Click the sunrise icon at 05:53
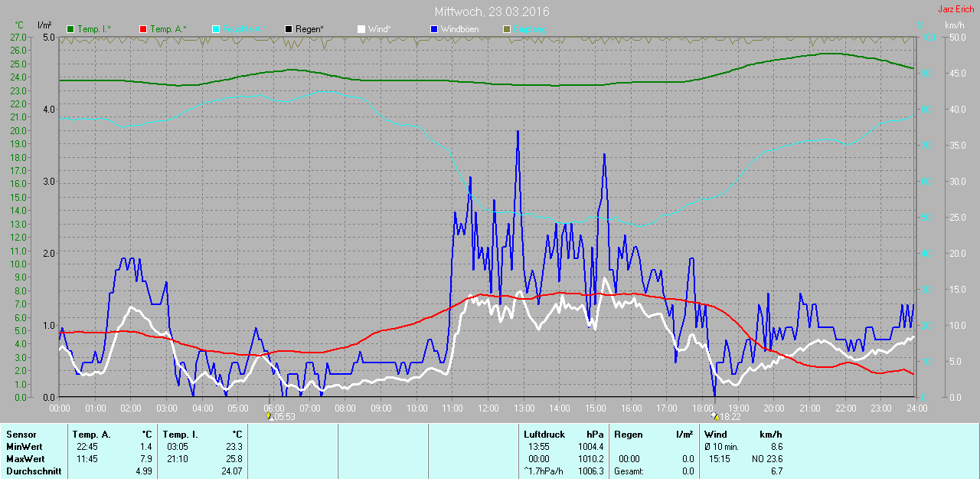This screenshot has height=479, width=980. [269, 417]
